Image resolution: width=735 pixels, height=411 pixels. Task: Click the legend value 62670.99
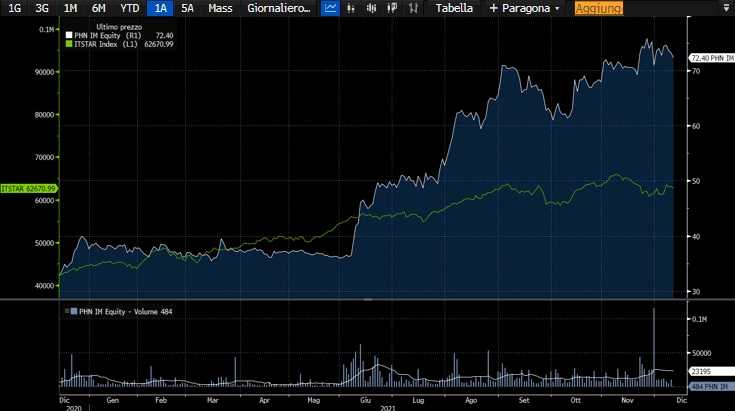(x=159, y=44)
